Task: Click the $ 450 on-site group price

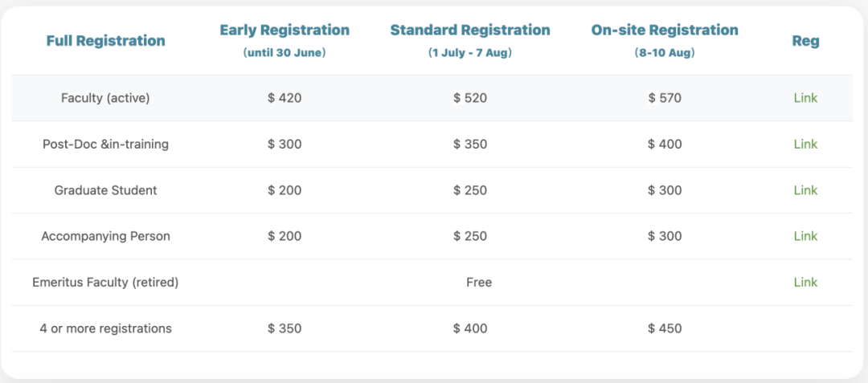Action: point(665,328)
